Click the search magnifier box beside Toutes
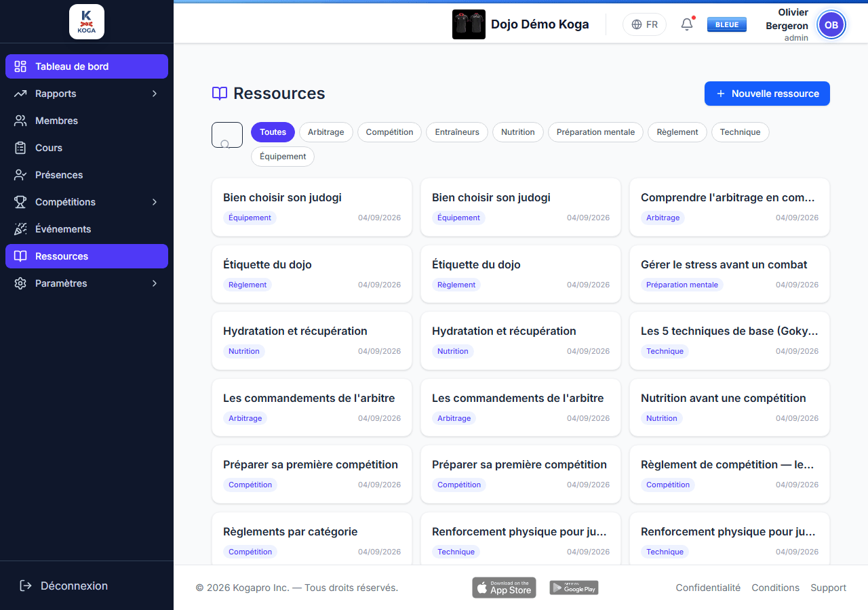Screen dimensions: 868x610 [x=227, y=135]
